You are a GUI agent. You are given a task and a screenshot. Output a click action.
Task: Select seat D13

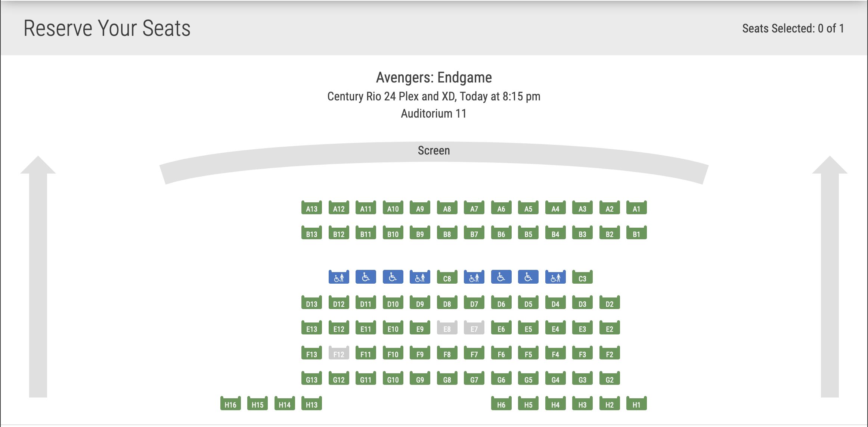point(311,303)
